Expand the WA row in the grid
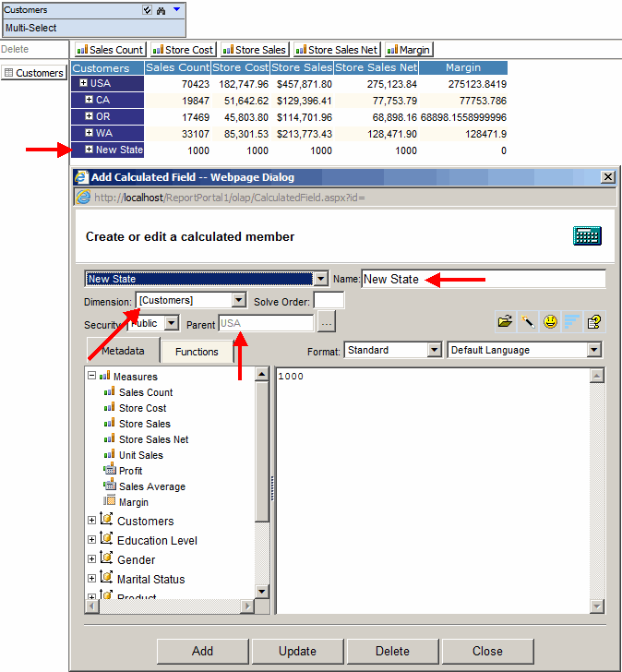Image resolution: width=622 pixels, height=672 pixels. pos(90,132)
